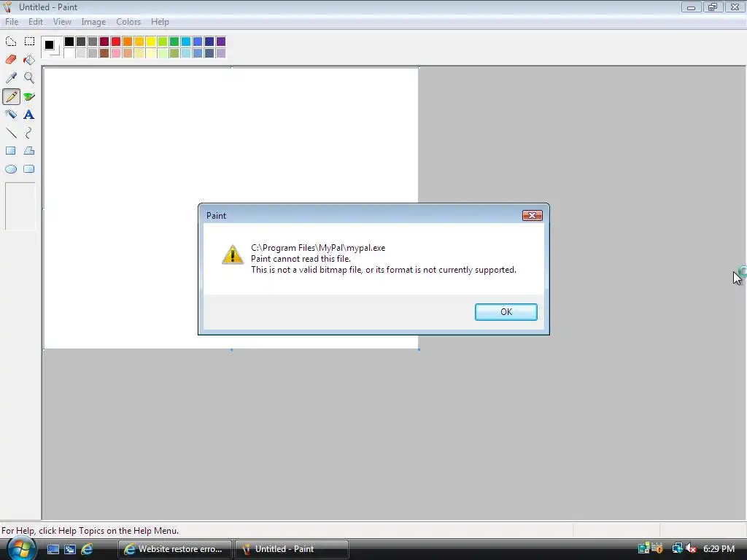Select the Rectangle shape tool
This screenshot has height=560, width=747.
click(11, 150)
